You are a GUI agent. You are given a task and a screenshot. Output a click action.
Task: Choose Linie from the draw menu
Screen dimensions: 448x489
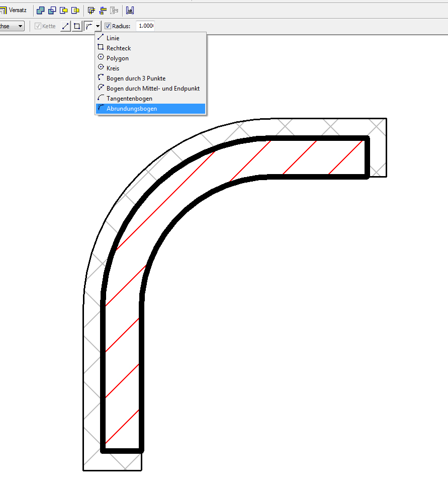[150, 38]
